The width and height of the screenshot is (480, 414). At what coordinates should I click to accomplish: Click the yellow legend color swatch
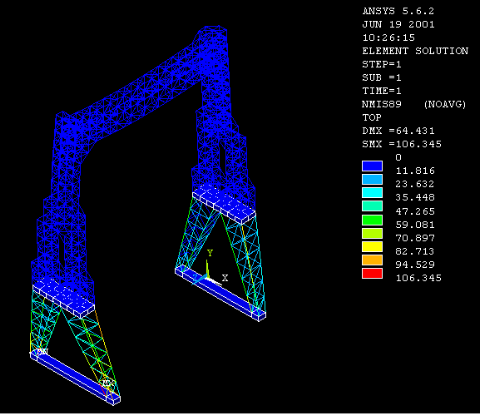click(372, 247)
